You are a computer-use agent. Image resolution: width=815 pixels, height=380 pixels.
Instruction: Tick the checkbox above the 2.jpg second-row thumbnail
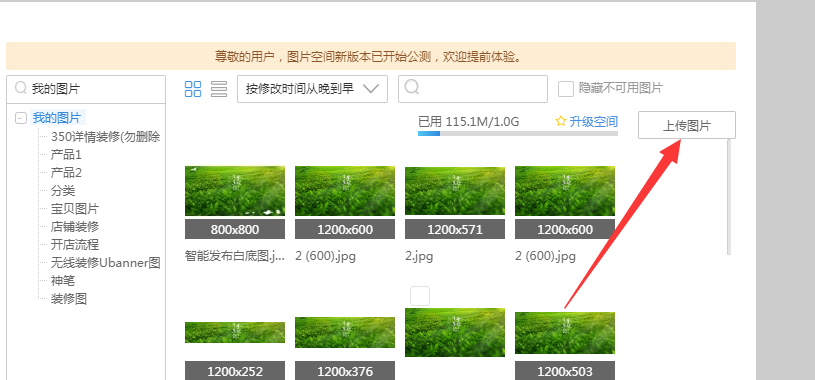[420, 296]
